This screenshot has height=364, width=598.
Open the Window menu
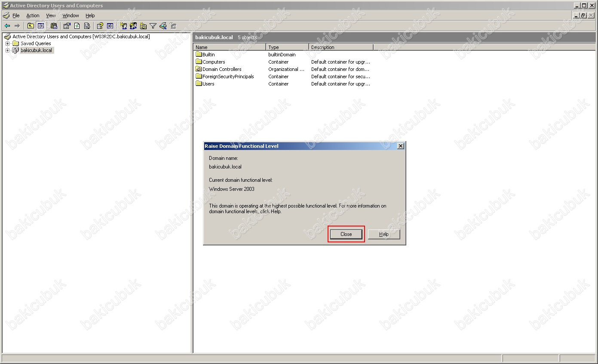click(x=71, y=15)
